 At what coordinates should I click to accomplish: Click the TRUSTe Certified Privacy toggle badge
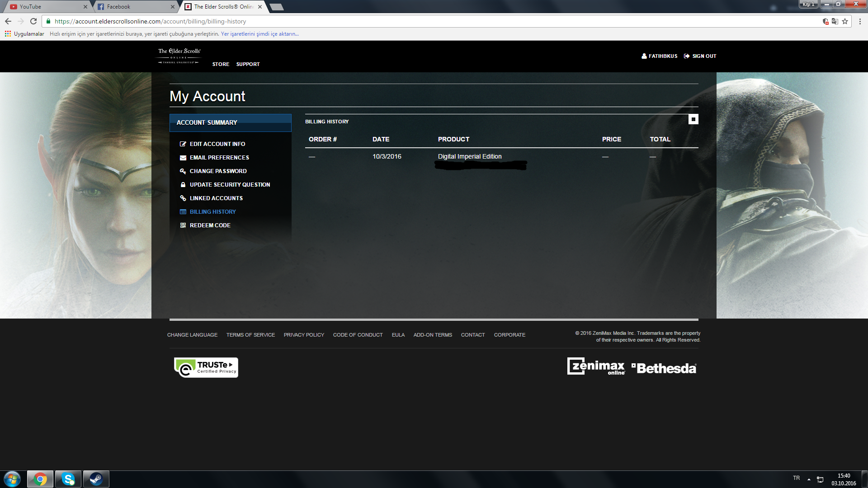[x=206, y=367]
